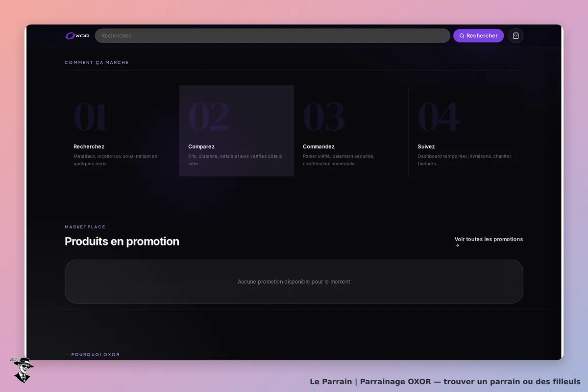Select the "Matériaux, location ou sous-traitant" description

tap(116, 160)
